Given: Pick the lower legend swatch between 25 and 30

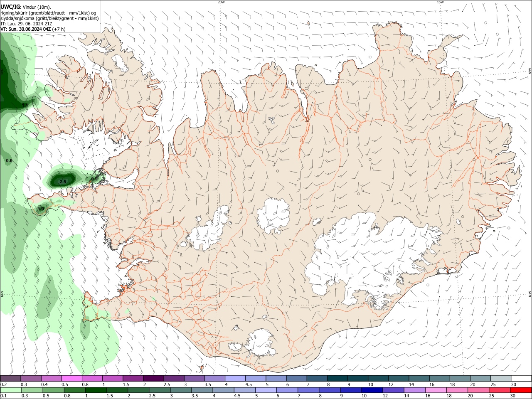Looking at the screenshot, I should click(499, 390).
